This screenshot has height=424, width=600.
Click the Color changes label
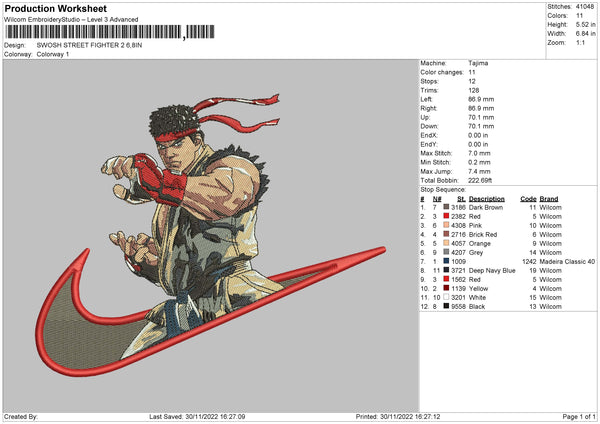(x=442, y=72)
